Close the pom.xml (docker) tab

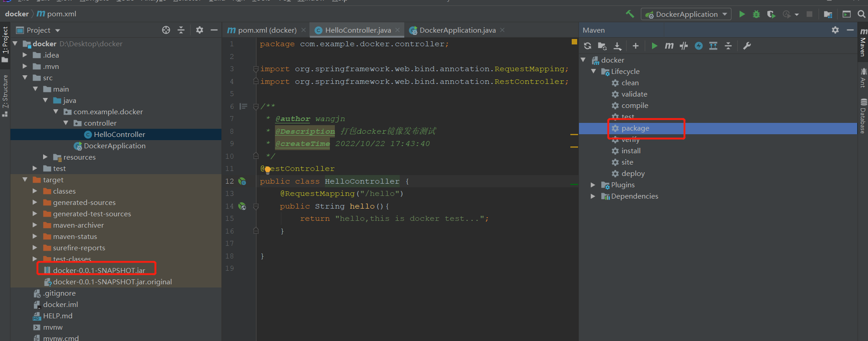click(x=304, y=30)
